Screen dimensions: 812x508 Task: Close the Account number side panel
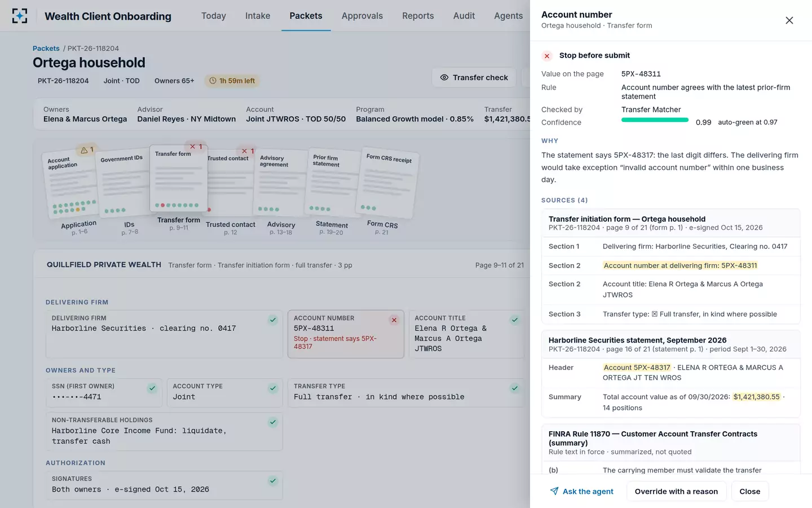[789, 20]
